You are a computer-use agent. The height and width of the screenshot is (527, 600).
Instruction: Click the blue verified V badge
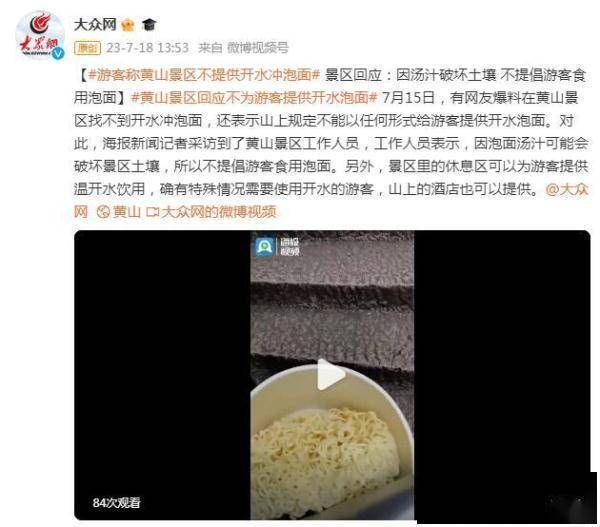[58, 53]
